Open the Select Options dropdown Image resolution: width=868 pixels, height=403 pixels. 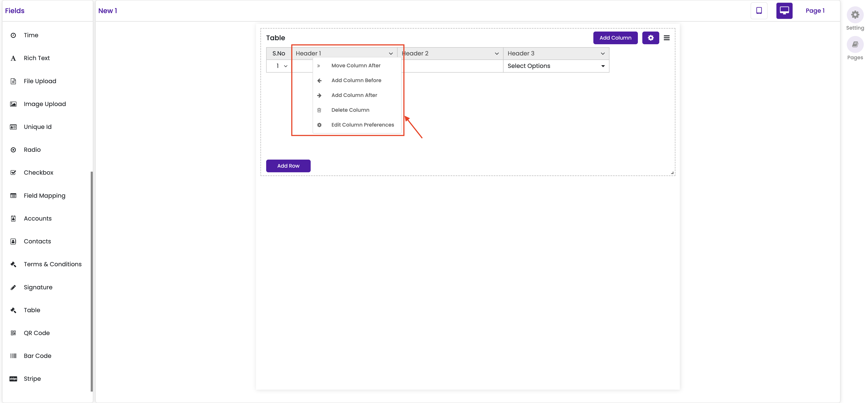pyautogui.click(x=556, y=66)
